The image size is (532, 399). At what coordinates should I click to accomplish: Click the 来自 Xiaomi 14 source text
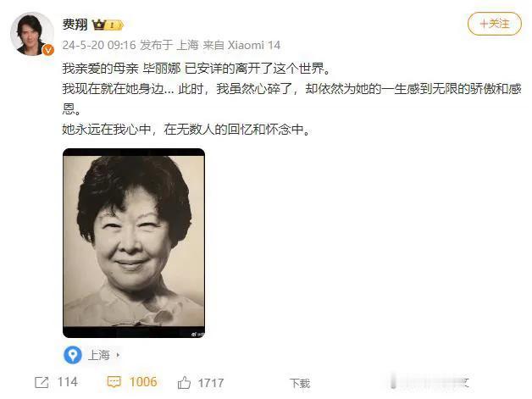[x=241, y=45]
